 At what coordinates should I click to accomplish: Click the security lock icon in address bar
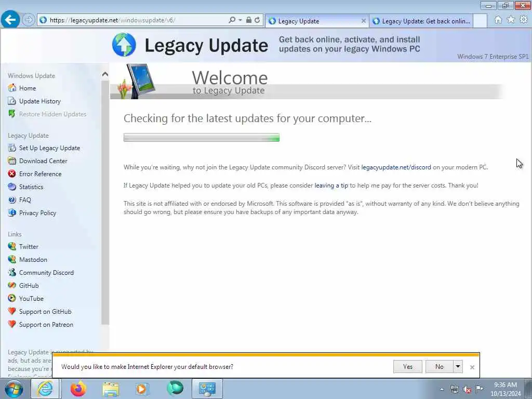[249, 20]
